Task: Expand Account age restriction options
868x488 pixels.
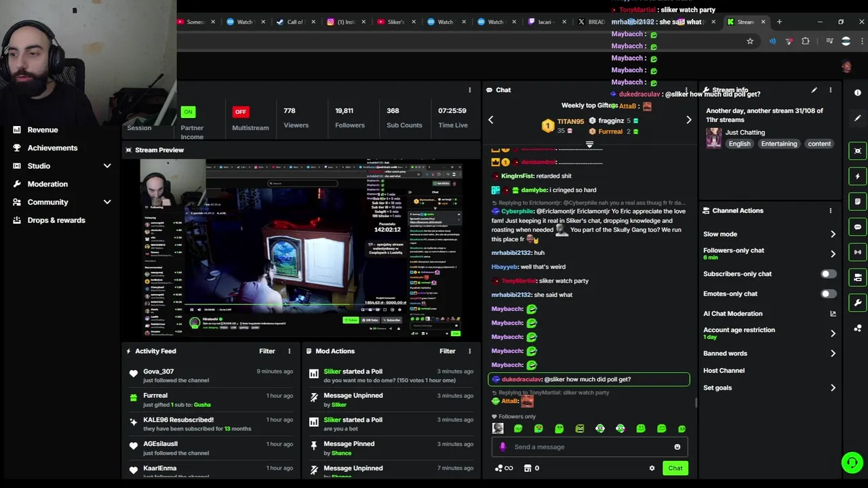Action: (x=833, y=333)
